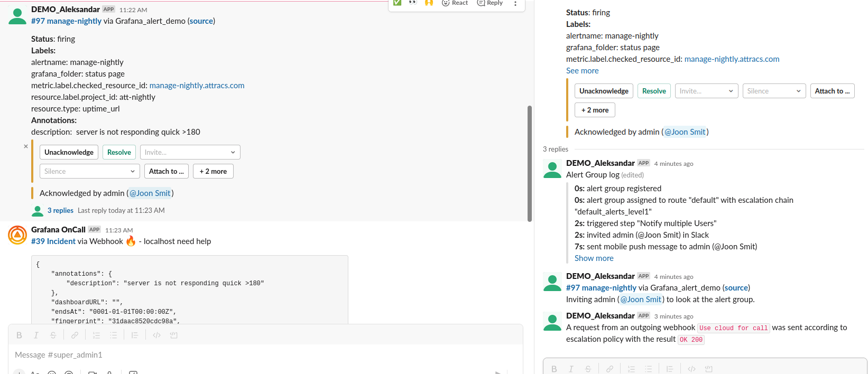Click the '11:22 AM' timestamp on DEMO_Aleksandar message
This screenshot has height=374, width=868.
[133, 10]
